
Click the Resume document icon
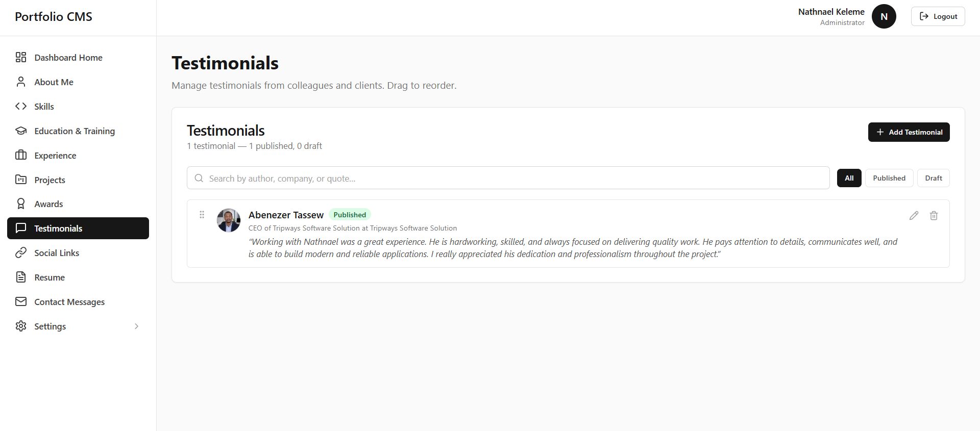click(21, 277)
